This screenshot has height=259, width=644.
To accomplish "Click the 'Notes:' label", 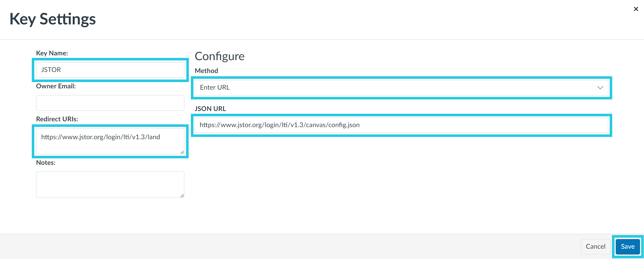I will (46, 163).
